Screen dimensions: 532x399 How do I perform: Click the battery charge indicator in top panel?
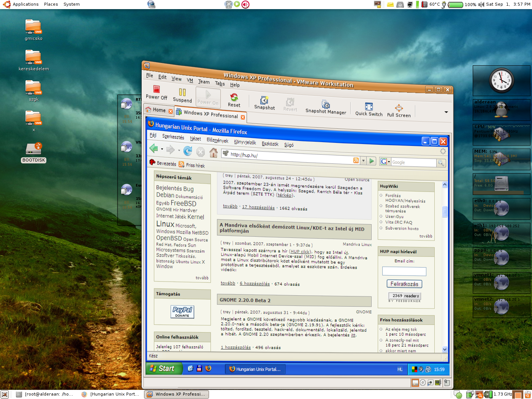[456, 5]
